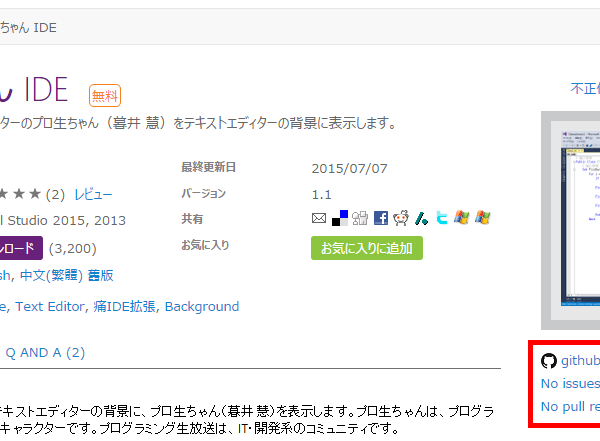Click the review count (2) next to stars
Image resolution: width=600 pixels, height=441 pixels.
(x=55, y=194)
